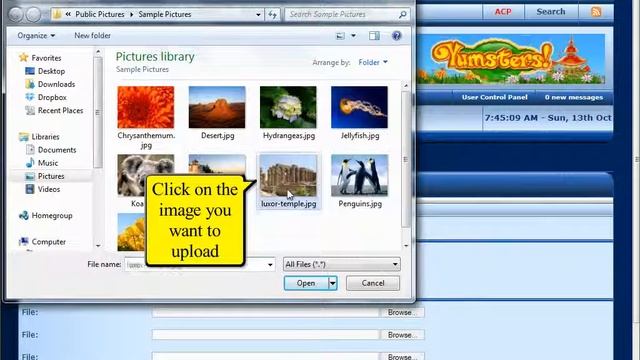
Task: Click the first File input field
Action: point(266,312)
